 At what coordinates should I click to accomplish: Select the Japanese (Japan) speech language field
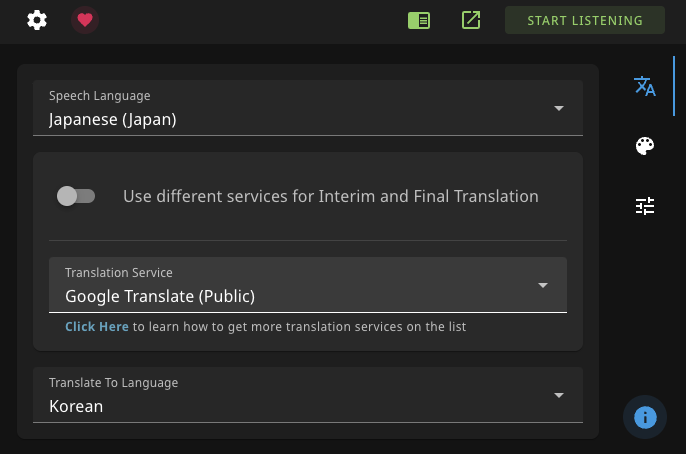click(308, 108)
